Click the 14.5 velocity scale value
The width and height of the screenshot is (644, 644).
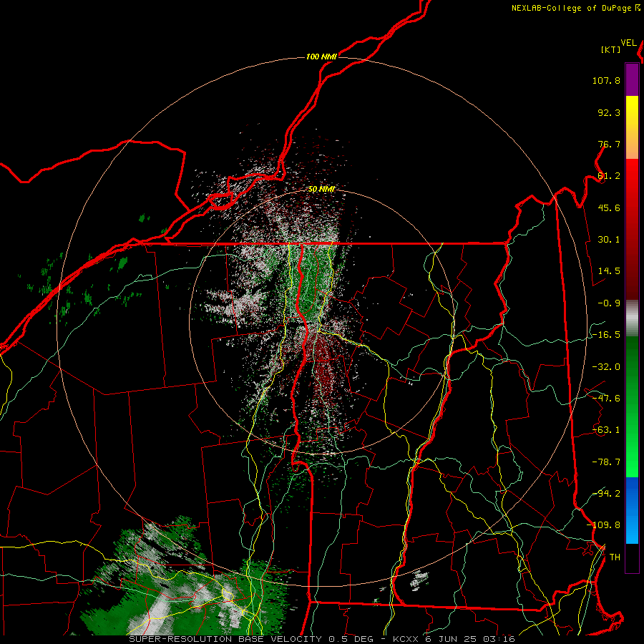[609, 271]
